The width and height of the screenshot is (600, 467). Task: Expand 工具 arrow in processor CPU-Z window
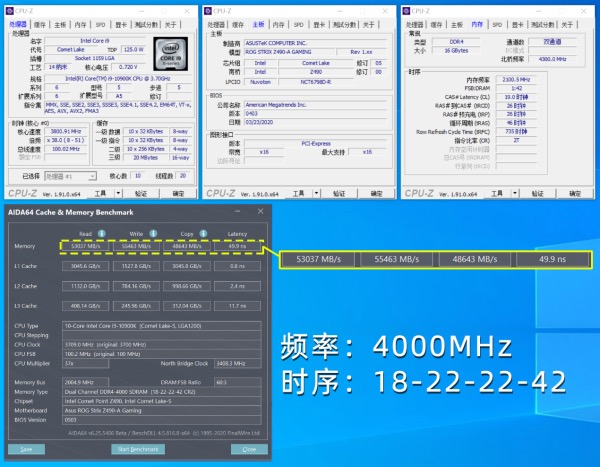click(118, 193)
